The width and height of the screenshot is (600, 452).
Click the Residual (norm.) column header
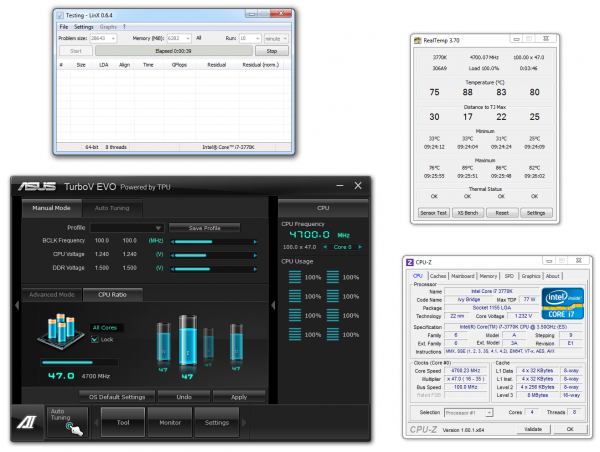coord(261,65)
